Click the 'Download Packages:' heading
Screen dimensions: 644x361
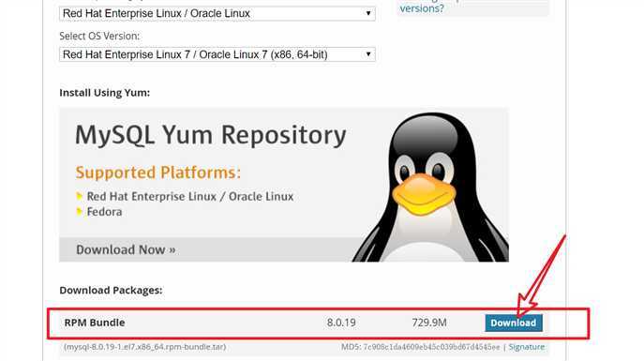point(111,291)
